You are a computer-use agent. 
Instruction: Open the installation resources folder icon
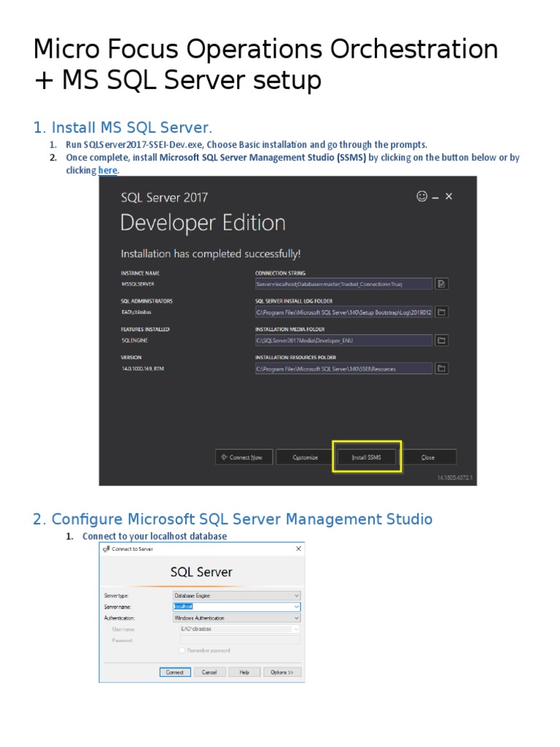(x=442, y=369)
